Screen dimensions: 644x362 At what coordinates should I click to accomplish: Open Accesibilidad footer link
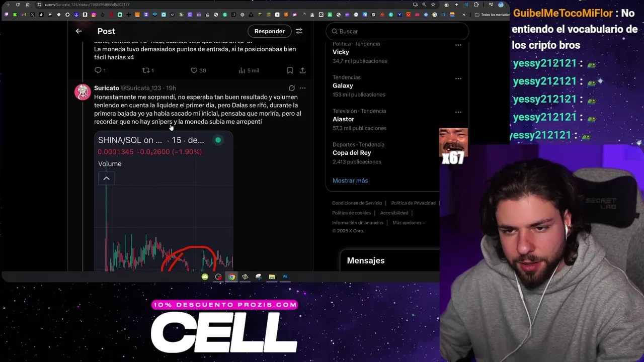pyautogui.click(x=394, y=213)
